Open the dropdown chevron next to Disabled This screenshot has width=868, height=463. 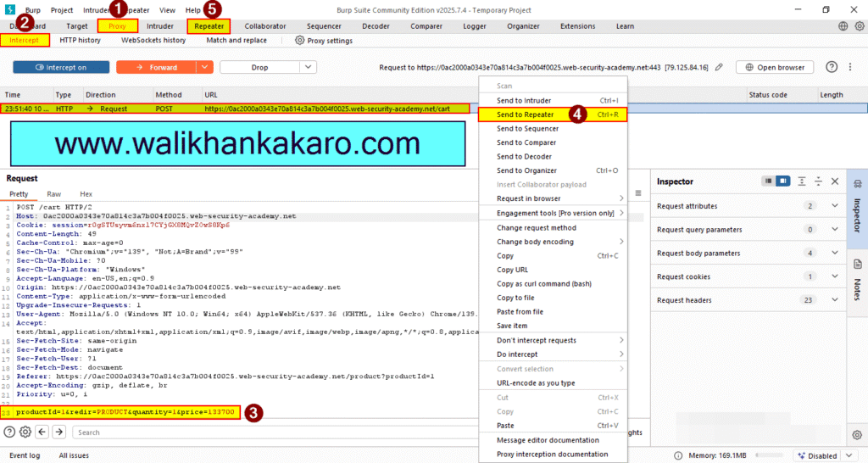click(849, 456)
